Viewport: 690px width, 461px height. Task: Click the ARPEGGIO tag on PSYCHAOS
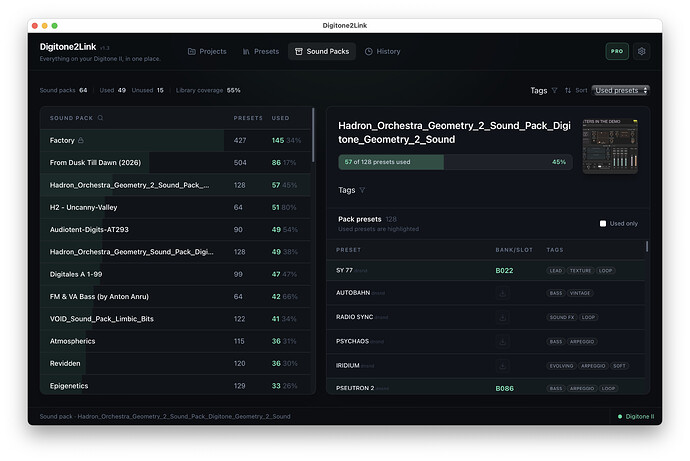(582, 341)
